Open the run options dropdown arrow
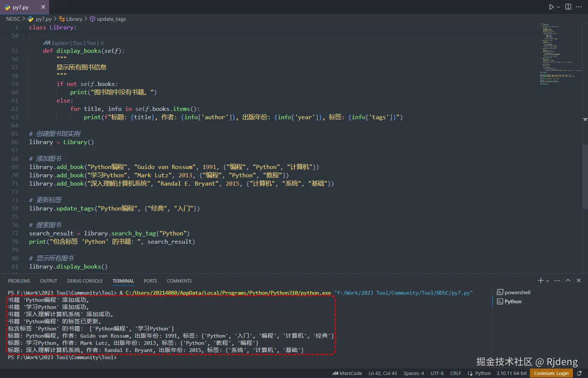 pyautogui.click(x=558, y=7)
